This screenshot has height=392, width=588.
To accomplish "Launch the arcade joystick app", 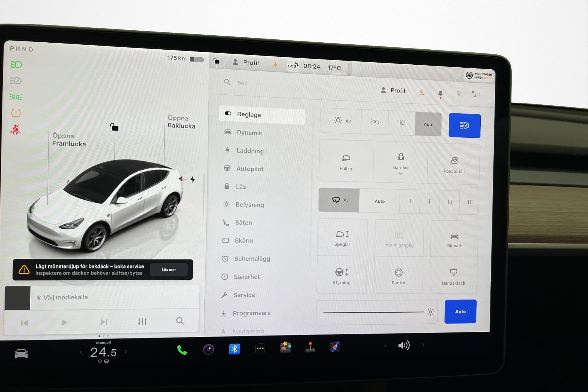I will (x=310, y=347).
